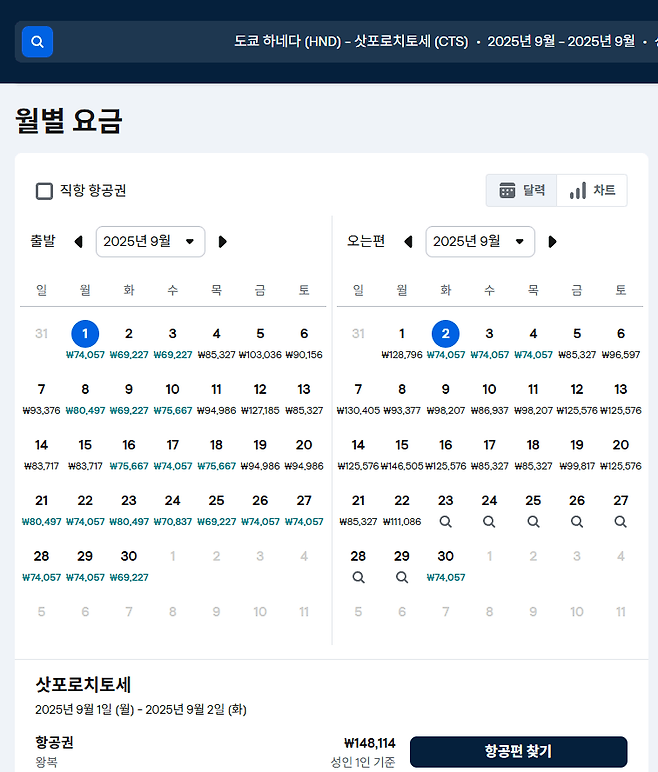Go to next return month arrow

552,241
